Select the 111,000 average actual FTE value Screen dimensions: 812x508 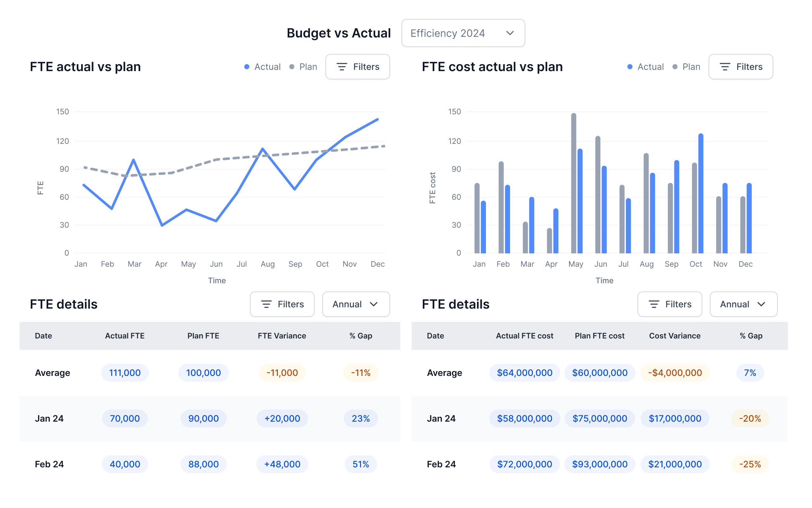point(125,373)
